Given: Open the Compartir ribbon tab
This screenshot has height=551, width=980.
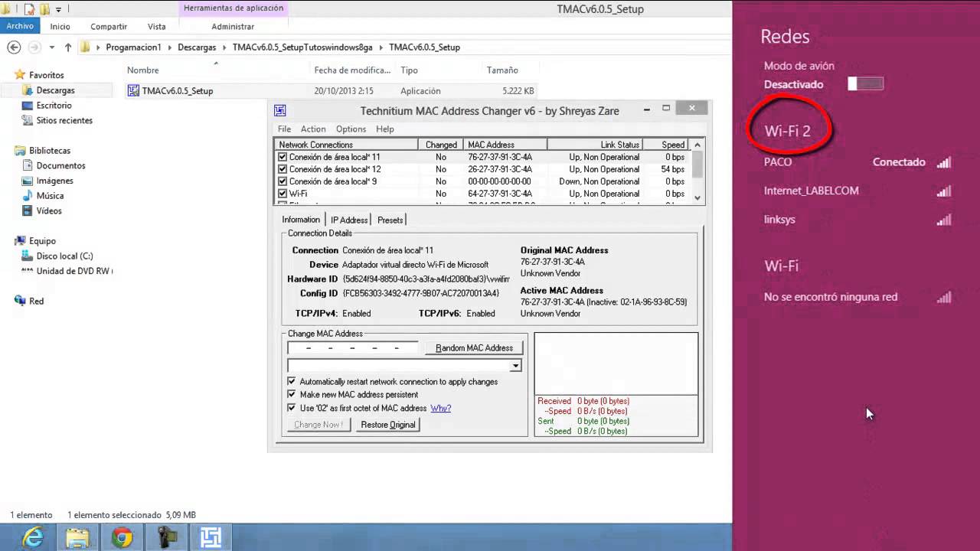Looking at the screenshot, I should tap(109, 27).
